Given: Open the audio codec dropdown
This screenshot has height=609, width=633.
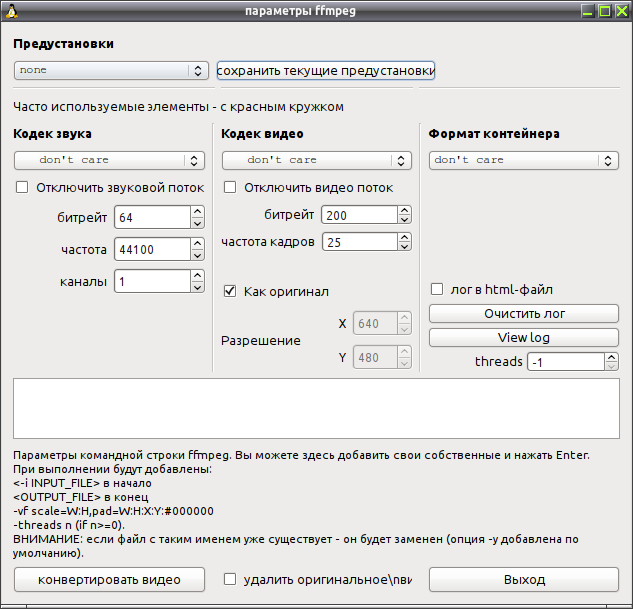Looking at the screenshot, I should pos(109,160).
